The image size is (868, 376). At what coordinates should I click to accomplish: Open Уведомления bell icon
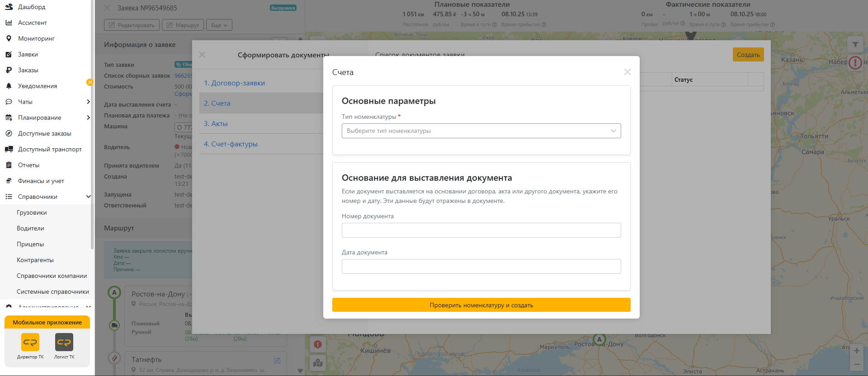pos(9,86)
